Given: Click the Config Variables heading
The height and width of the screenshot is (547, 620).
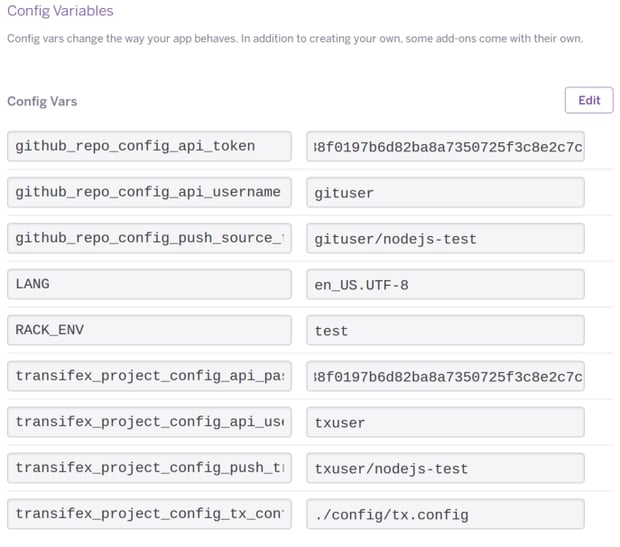Looking at the screenshot, I should tap(60, 11).
